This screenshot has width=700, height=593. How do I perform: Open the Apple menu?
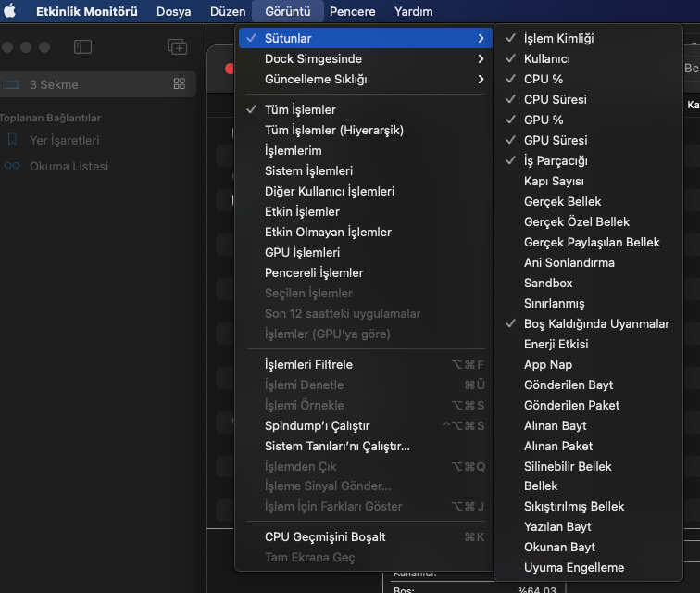tap(10, 11)
